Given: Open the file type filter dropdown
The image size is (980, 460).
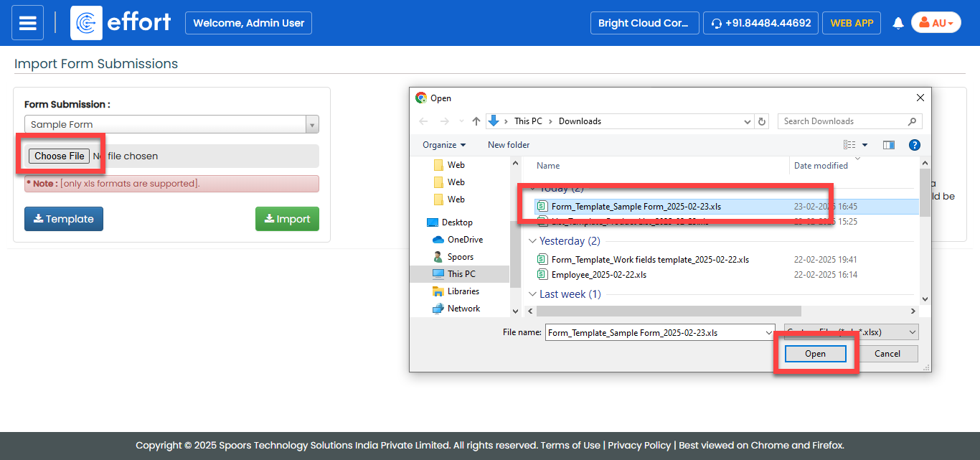Looking at the screenshot, I should (851, 332).
